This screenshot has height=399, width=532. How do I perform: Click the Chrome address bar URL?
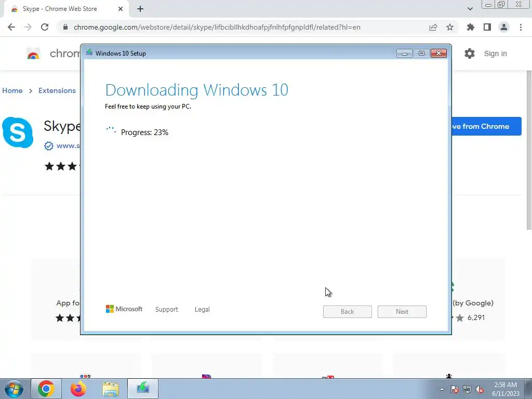pyautogui.click(x=217, y=27)
